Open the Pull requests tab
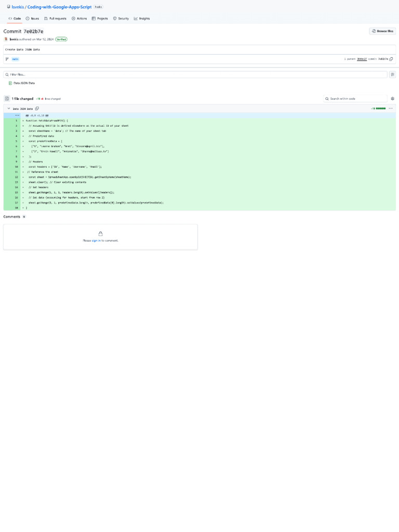The height and width of the screenshot is (532, 399). point(55,19)
